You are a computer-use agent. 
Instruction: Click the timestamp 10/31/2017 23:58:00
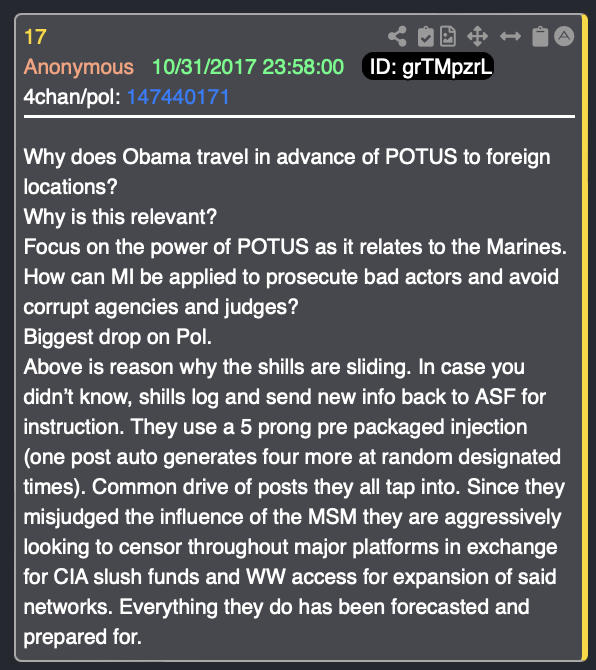(x=248, y=67)
